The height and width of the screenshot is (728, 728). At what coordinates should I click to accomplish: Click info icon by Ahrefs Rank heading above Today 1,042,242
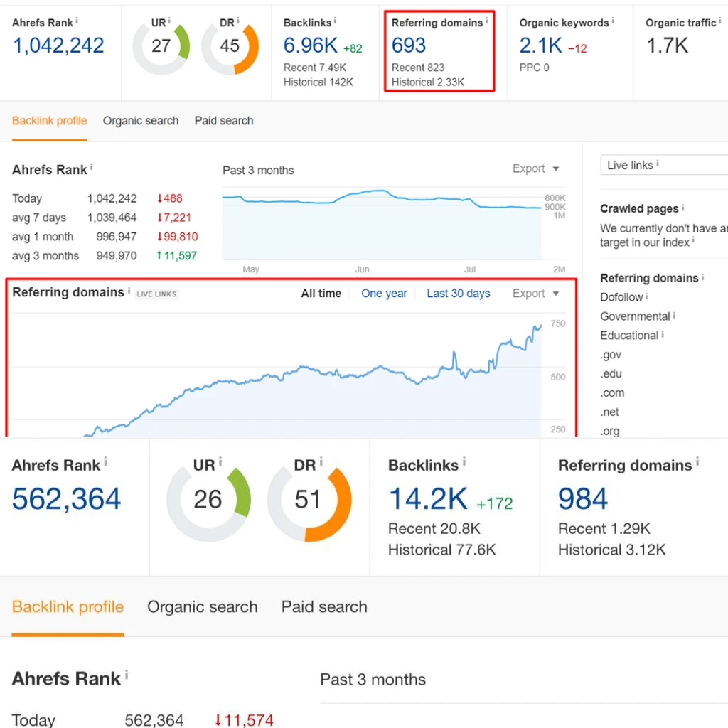coord(92,167)
